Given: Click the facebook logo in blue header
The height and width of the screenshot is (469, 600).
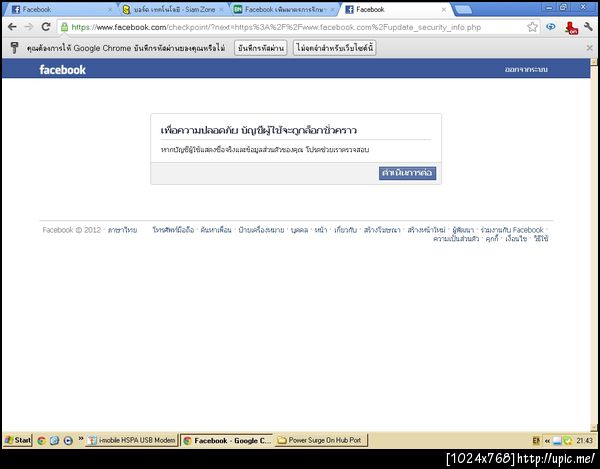Looking at the screenshot, I should click(63, 70).
